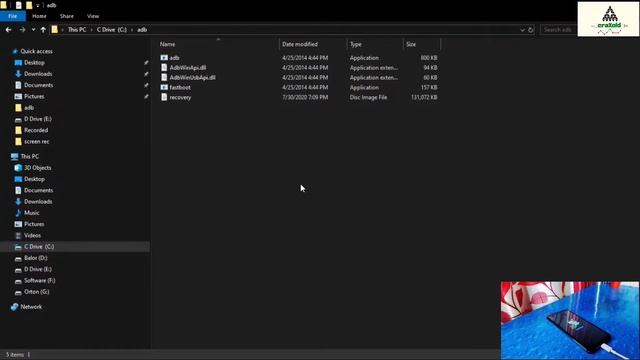Open Pictures under This PC
This screenshot has height=360, width=640.
34,224
